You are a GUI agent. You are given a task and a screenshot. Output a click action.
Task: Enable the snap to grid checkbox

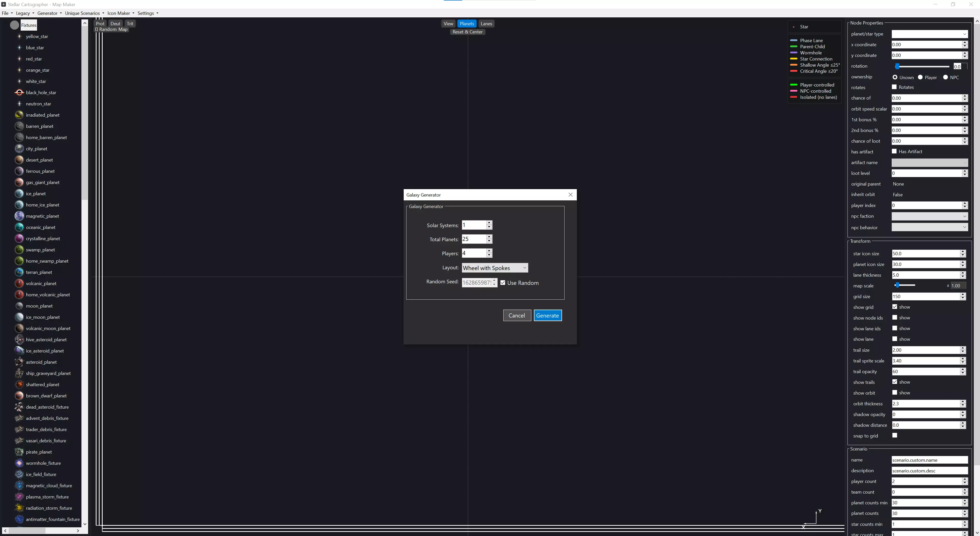click(x=895, y=436)
